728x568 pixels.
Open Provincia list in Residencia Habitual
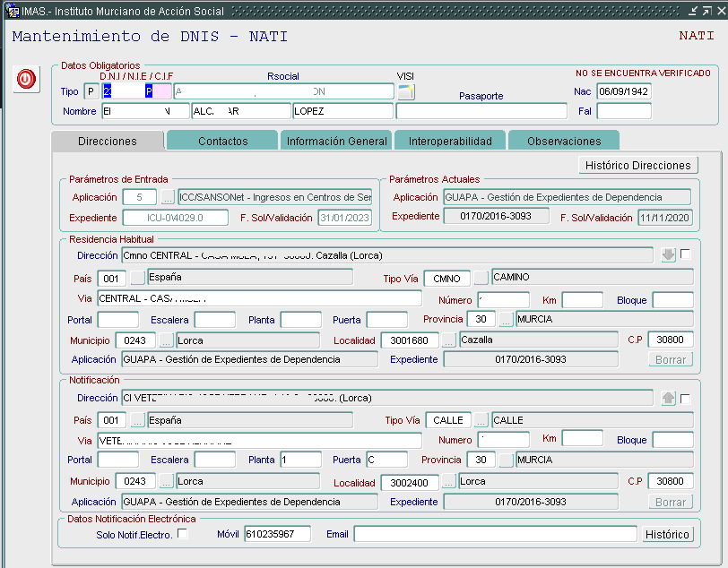pyautogui.click(x=507, y=320)
